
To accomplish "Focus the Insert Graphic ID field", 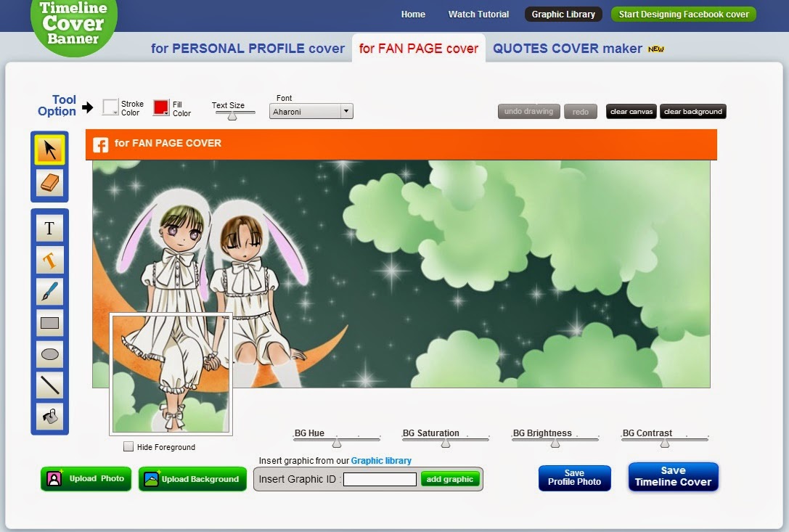I will 380,479.
